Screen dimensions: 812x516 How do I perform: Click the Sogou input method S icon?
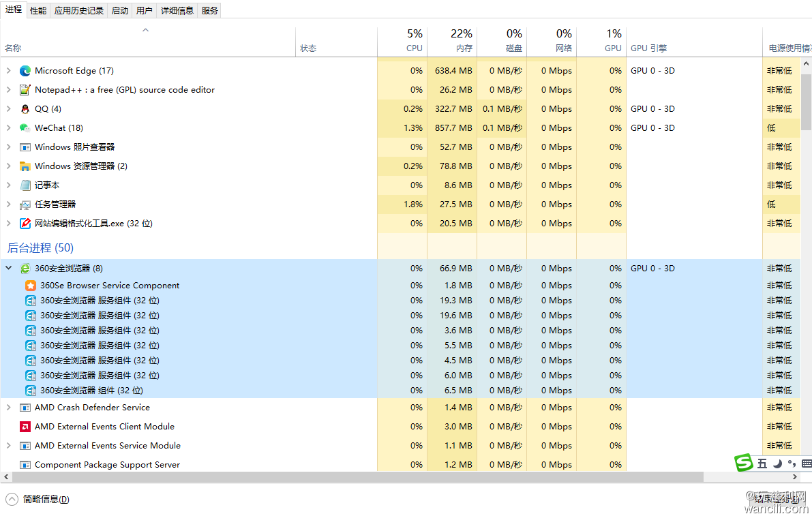pos(744,463)
